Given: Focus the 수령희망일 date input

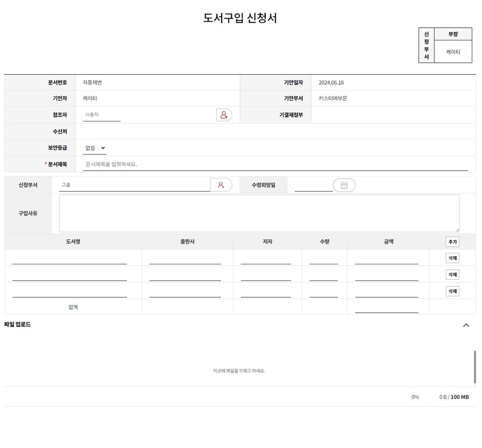Looking at the screenshot, I should tap(314, 185).
